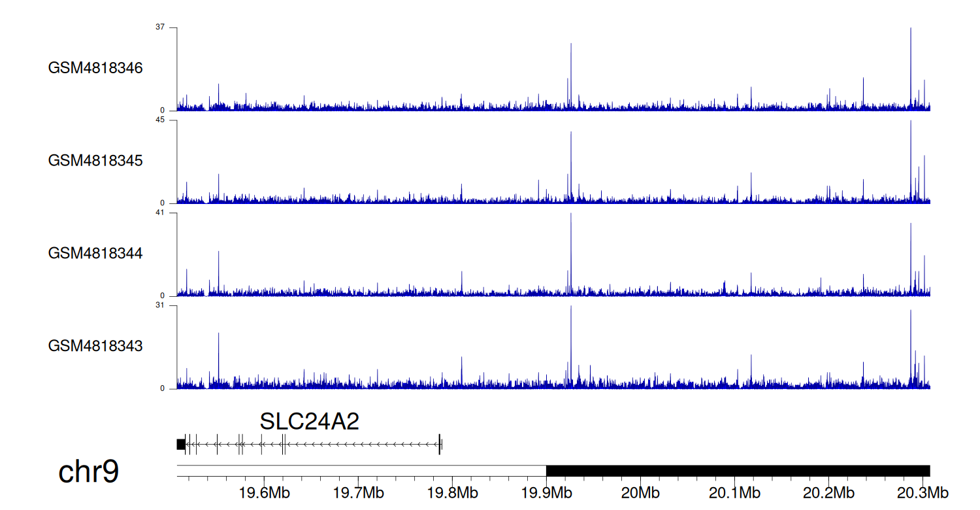
Task: Click the white chromosome band on the ideogram
Action: click(x=361, y=471)
